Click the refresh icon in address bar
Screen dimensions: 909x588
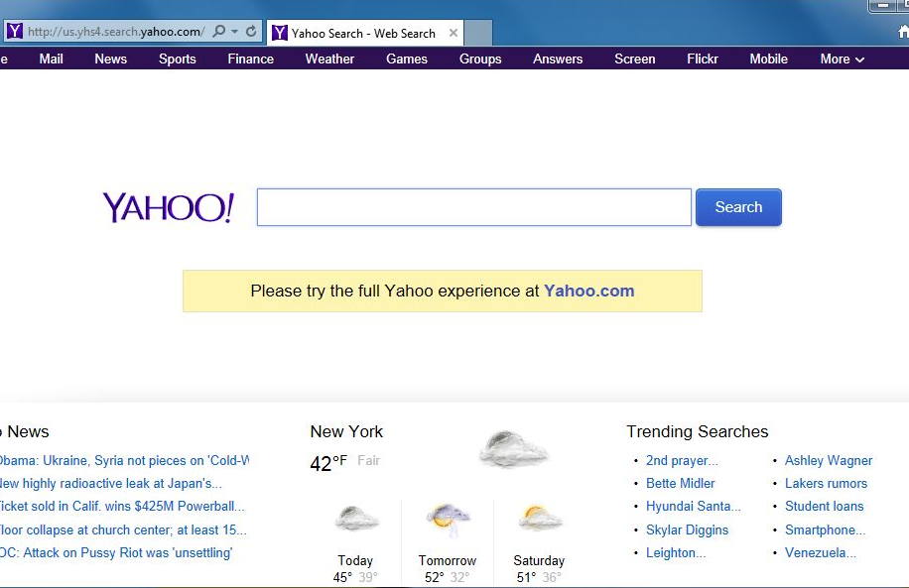click(251, 32)
